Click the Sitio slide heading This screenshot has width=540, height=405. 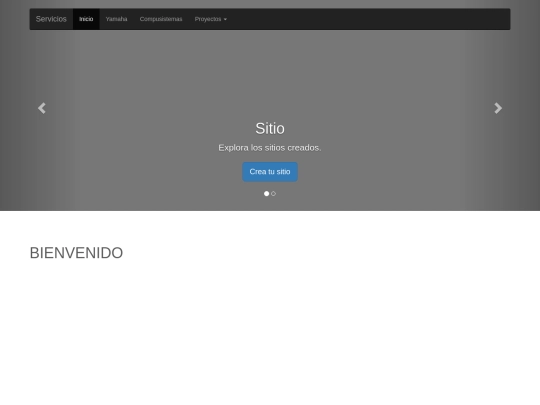[270, 128]
